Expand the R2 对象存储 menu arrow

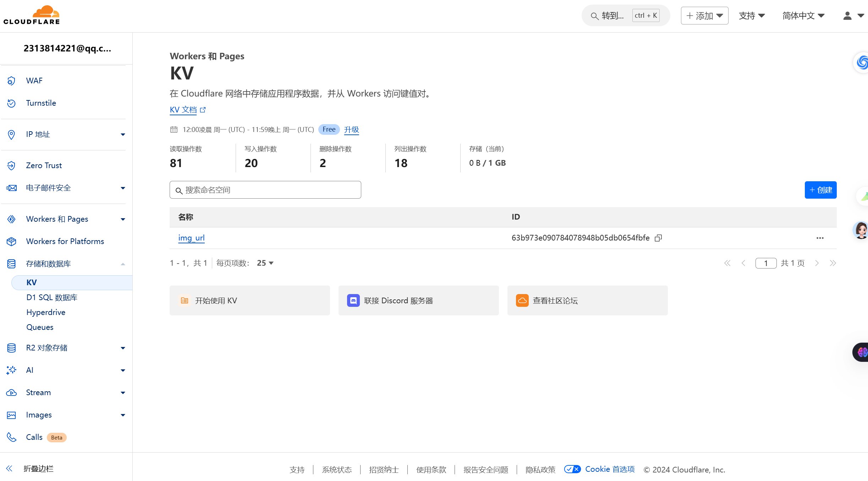(x=123, y=348)
